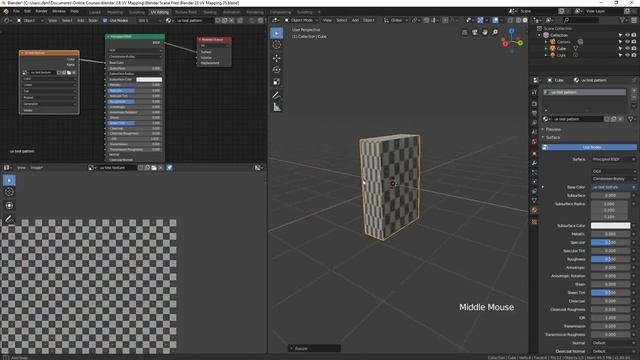Viewport: 640px width, 360px height.
Task: Open the Object Data properties tab
Action: click(534, 200)
